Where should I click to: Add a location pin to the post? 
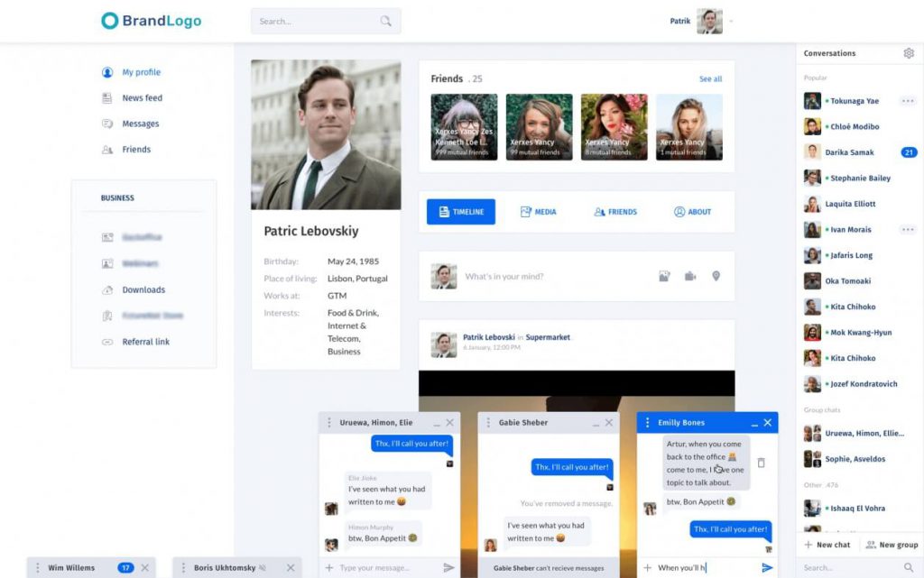(x=716, y=276)
